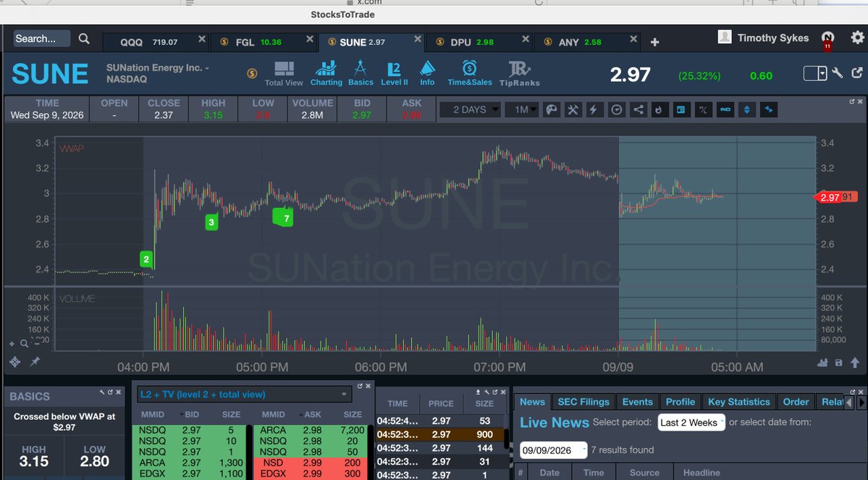
Task: Open the 1M interval dropdown
Action: coord(521,109)
